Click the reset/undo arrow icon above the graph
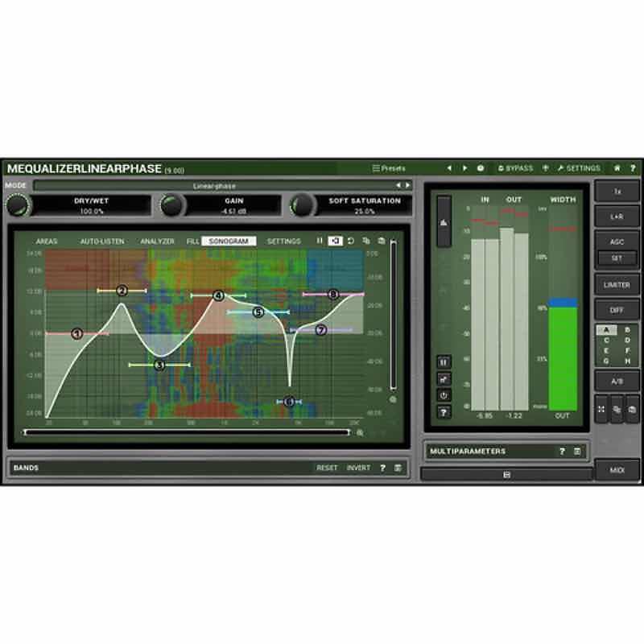644x644 pixels. tap(351, 239)
